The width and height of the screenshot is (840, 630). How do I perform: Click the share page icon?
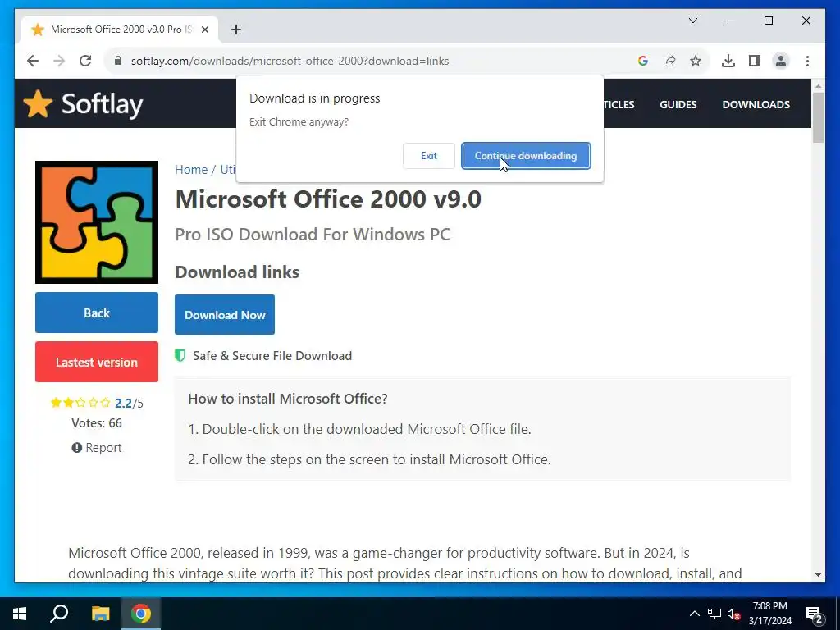[669, 61]
